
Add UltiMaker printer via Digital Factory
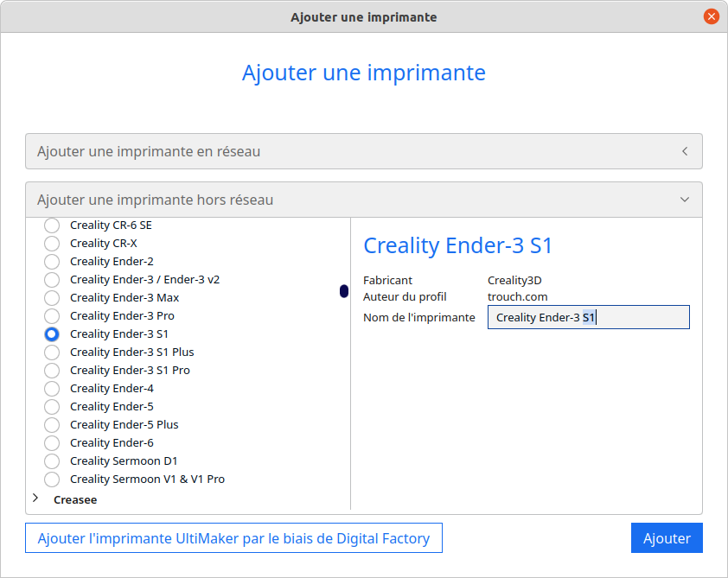point(234,538)
